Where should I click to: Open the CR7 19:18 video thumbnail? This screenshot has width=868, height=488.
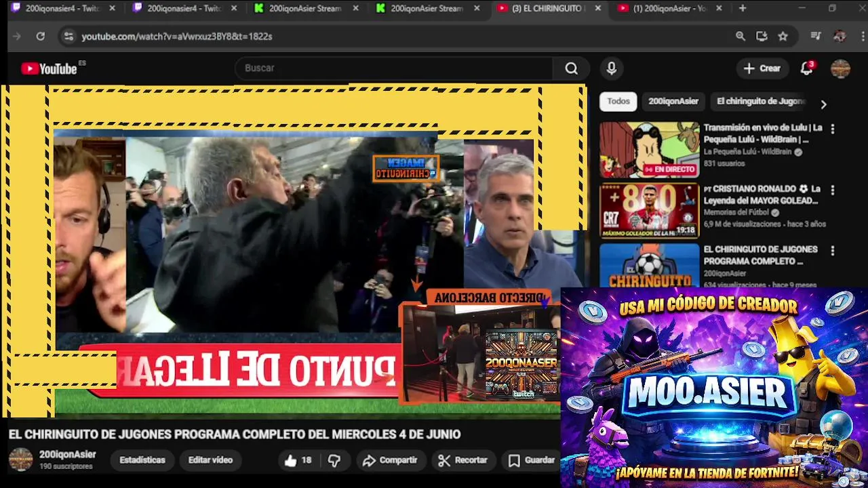tap(649, 211)
